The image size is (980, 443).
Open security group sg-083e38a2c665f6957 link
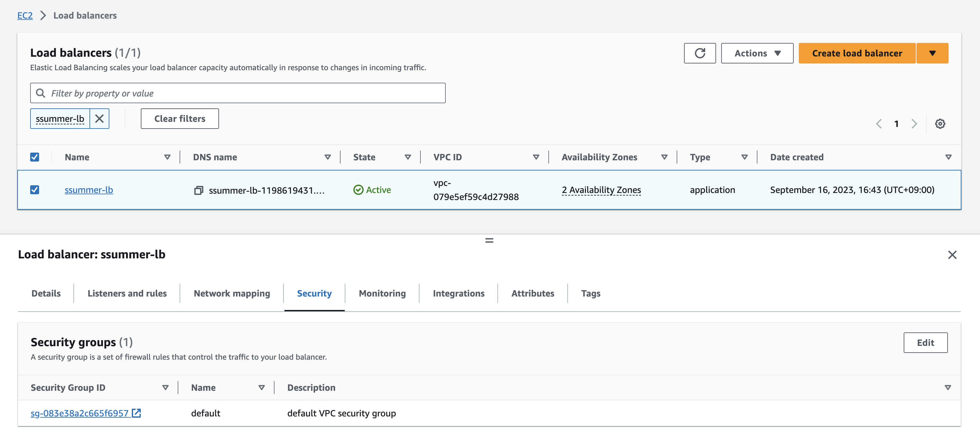coord(80,413)
